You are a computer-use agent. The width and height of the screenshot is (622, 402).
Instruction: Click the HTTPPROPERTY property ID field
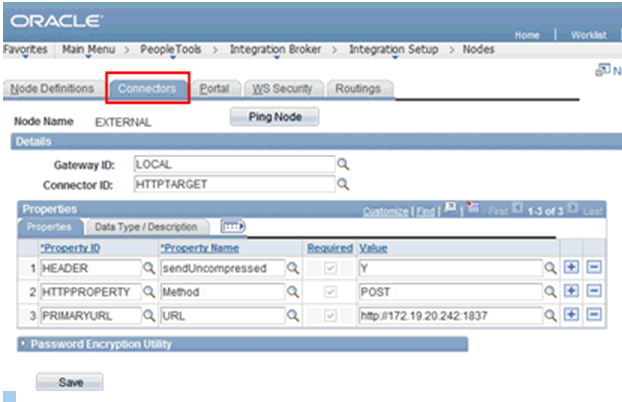point(90,292)
